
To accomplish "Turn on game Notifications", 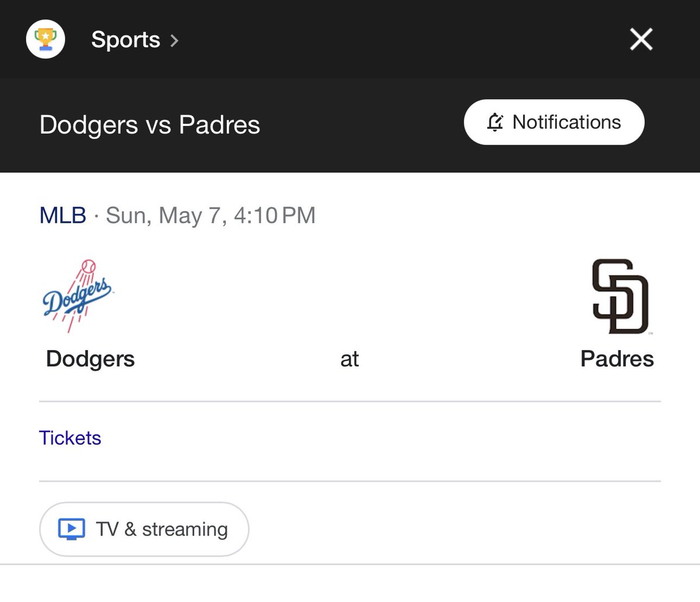I will pos(554,122).
